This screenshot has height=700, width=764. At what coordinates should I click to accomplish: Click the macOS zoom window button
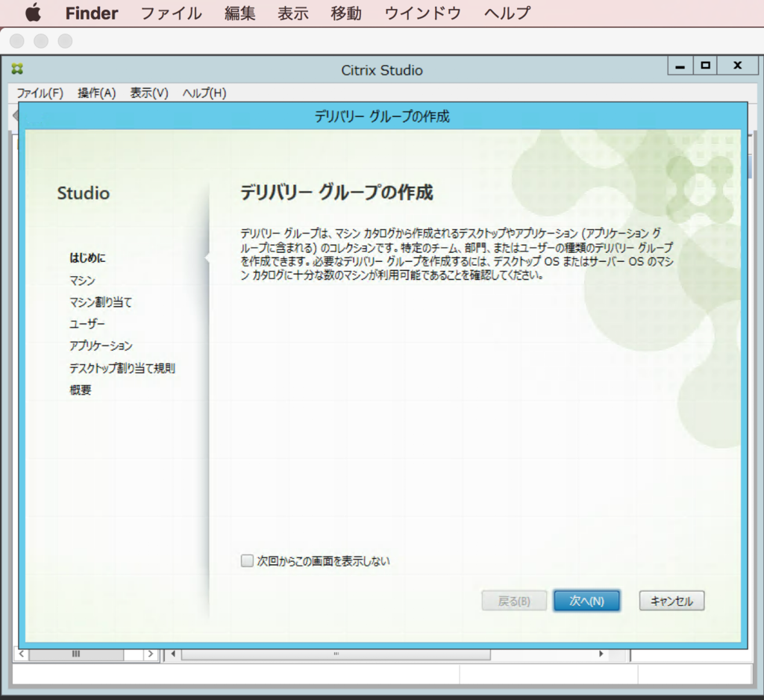65,41
